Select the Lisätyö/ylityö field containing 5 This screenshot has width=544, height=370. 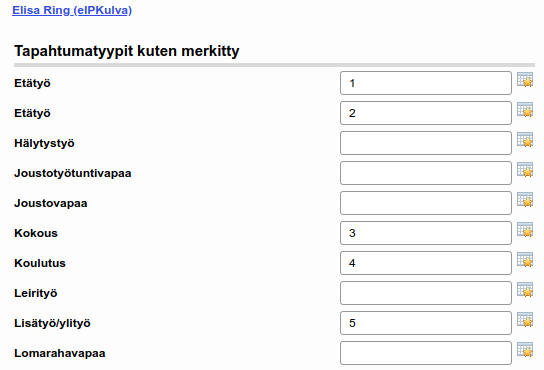point(426,323)
